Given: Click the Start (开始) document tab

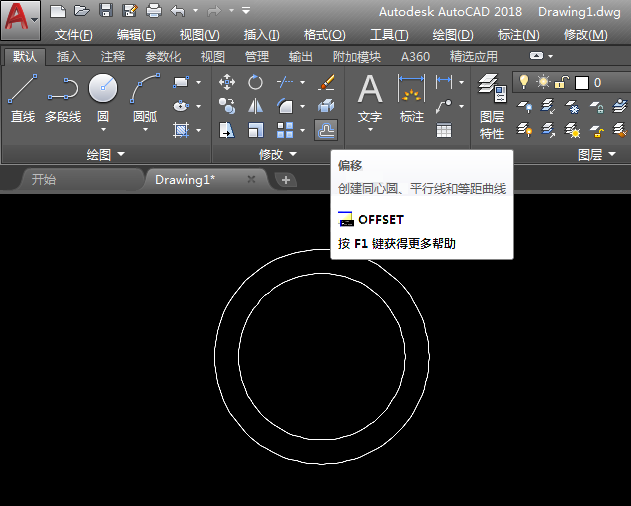Looking at the screenshot, I should [x=44, y=180].
